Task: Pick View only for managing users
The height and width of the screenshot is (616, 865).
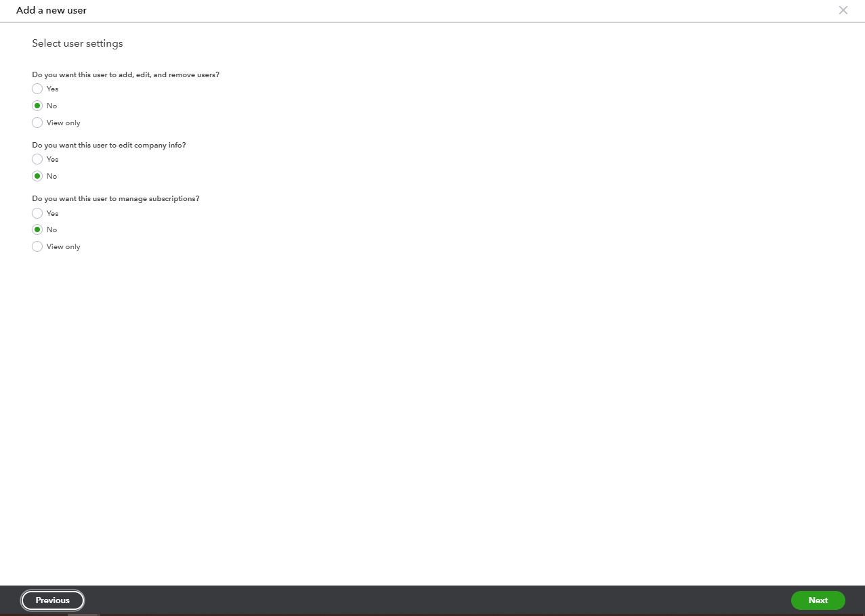Action: [x=37, y=123]
